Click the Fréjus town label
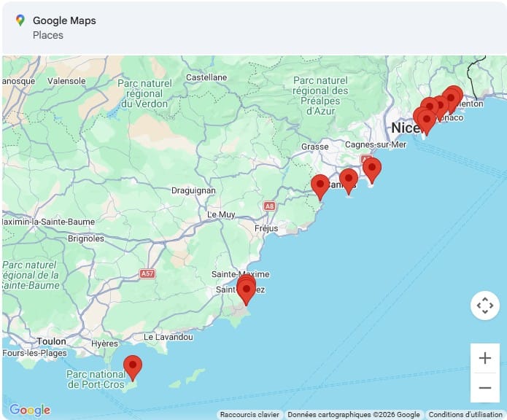Screen dimensions: 507x420 266,228
